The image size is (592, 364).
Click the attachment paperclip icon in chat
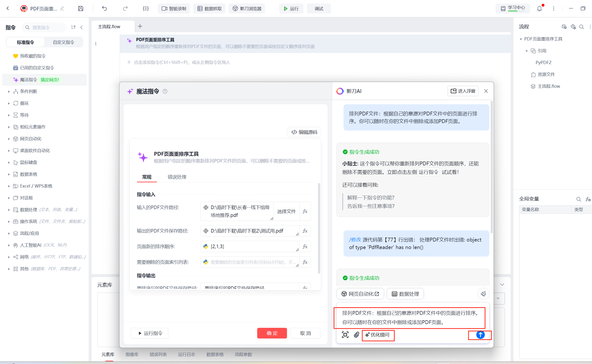tap(356, 335)
